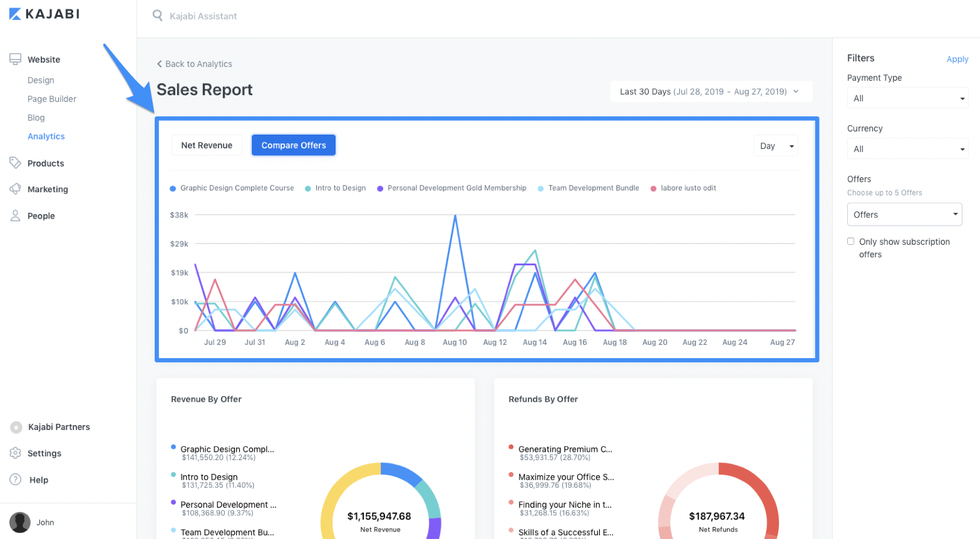The width and height of the screenshot is (980, 539).
Task: Click the Revenue By Offer card title
Action: [x=206, y=399]
